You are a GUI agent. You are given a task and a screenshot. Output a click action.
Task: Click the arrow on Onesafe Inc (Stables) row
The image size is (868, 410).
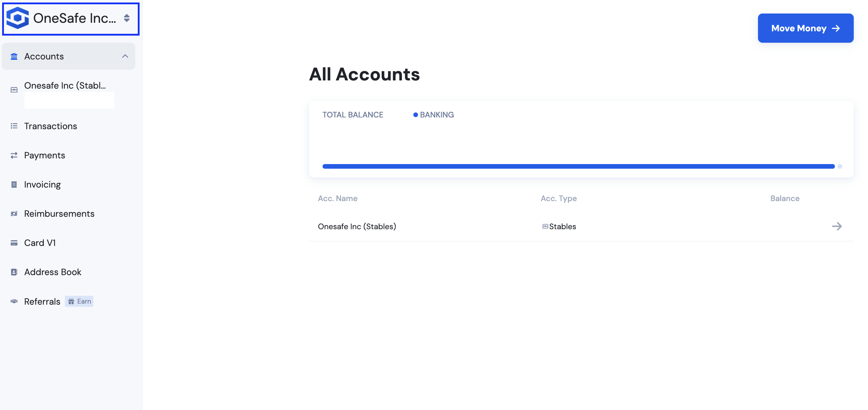pyautogui.click(x=837, y=226)
